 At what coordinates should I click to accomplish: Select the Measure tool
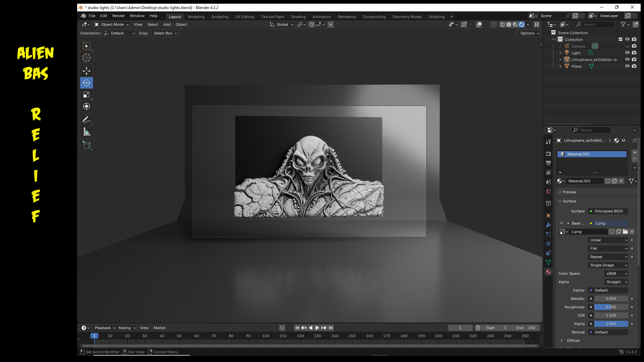point(87,132)
